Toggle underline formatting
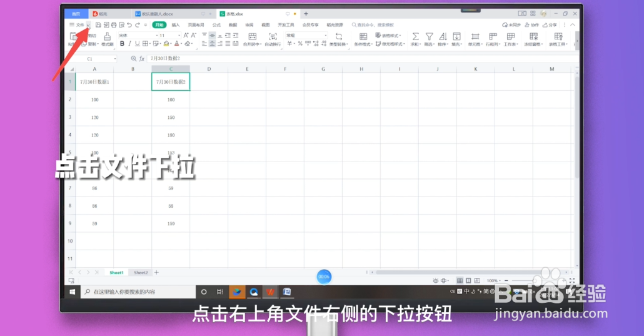 tap(137, 44)
